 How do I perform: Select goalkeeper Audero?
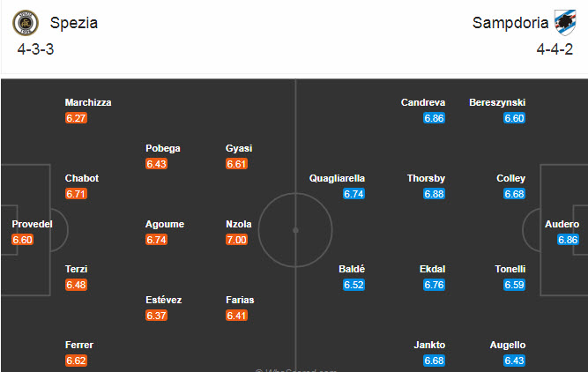point(562,224)
